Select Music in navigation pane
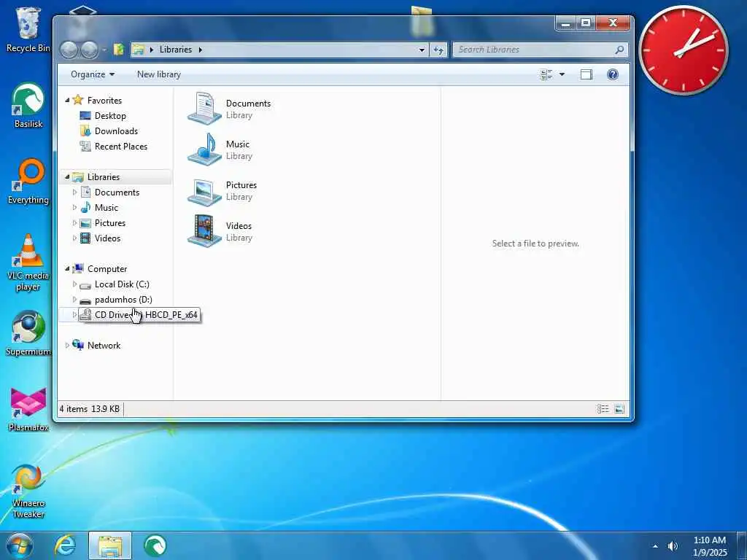This screenshot has width=747, height=560. [107, 208]
